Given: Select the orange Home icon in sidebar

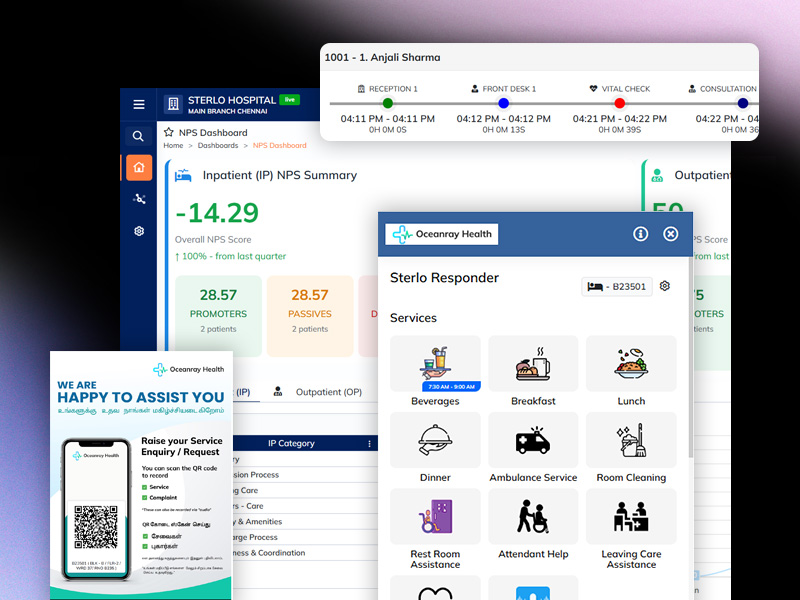Looking at the screenshot, I should point(138,167).
